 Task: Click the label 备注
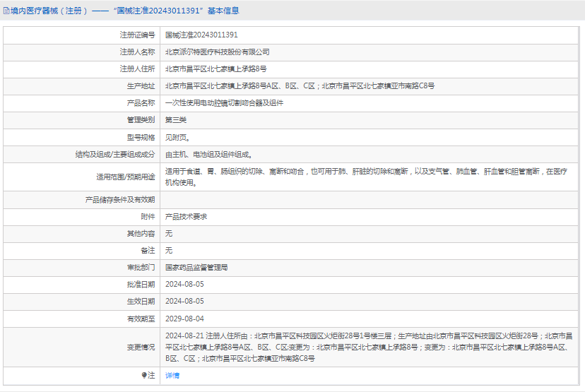(x=148, y=251)
